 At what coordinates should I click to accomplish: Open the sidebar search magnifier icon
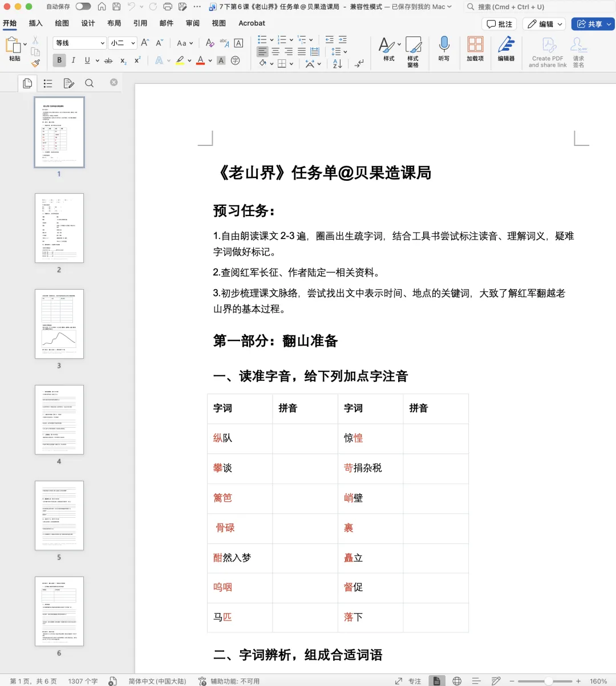(90, 83)
